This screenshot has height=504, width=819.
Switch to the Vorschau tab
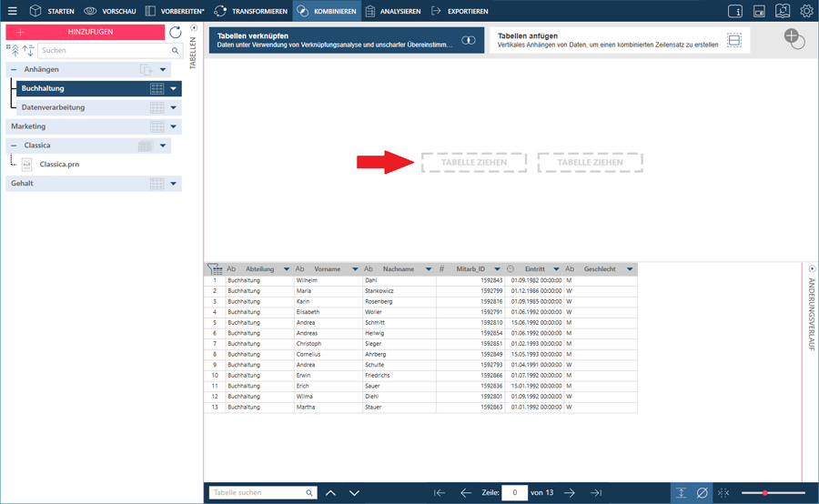110,11
